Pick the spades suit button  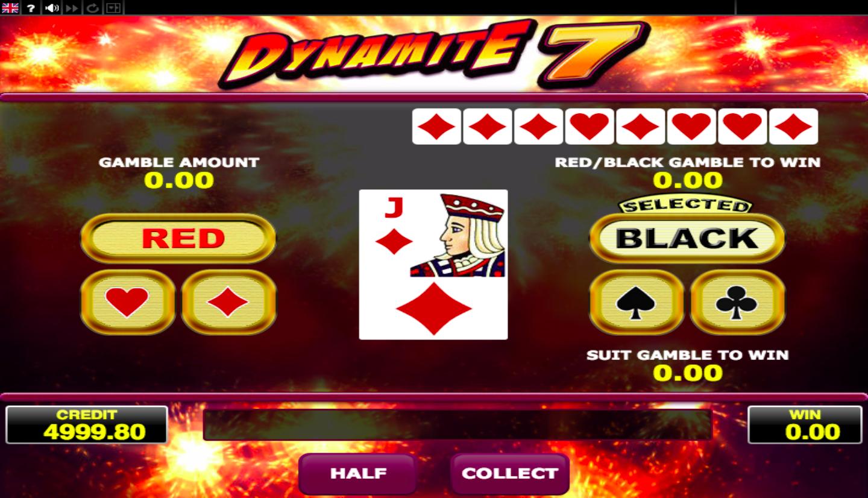(x=637, y=302)
